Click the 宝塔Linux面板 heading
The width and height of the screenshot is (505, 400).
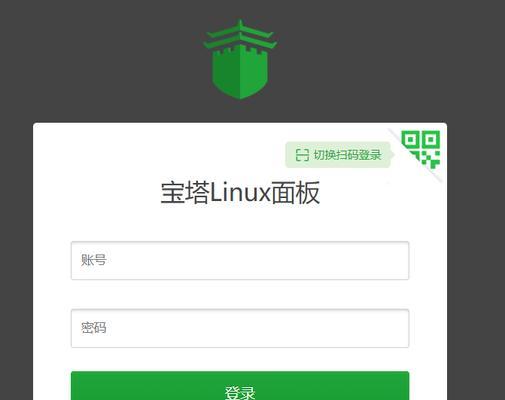click(x=240, y=193)
